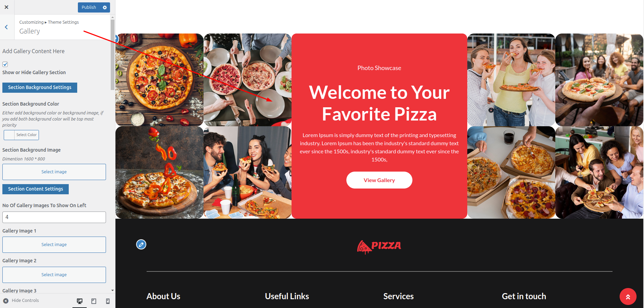Image resolution: width=644 pixels, height=308 pixels.
Task: Go back using the left chevron arrow
Action: (x=6, y=27)
